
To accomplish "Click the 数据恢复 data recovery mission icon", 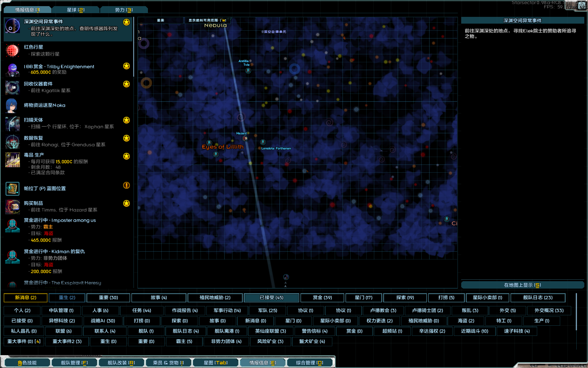I will (x=12, y=142).
